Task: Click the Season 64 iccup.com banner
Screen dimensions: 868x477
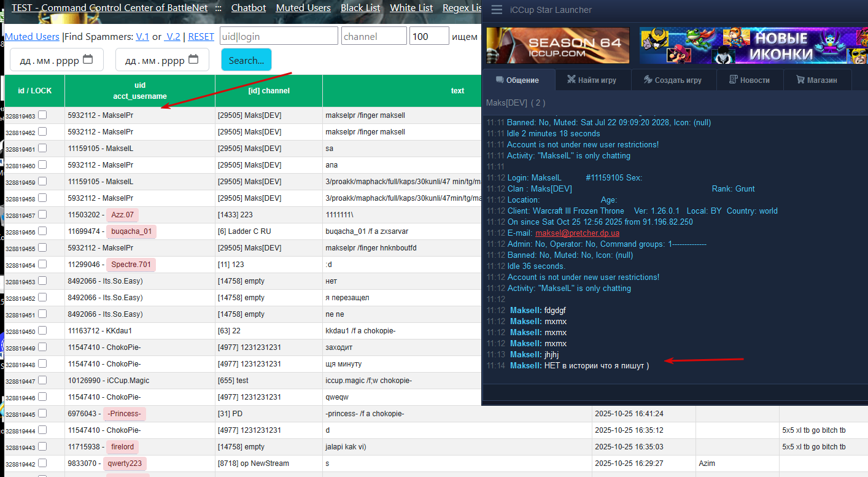Action: (x=558, y=45)
